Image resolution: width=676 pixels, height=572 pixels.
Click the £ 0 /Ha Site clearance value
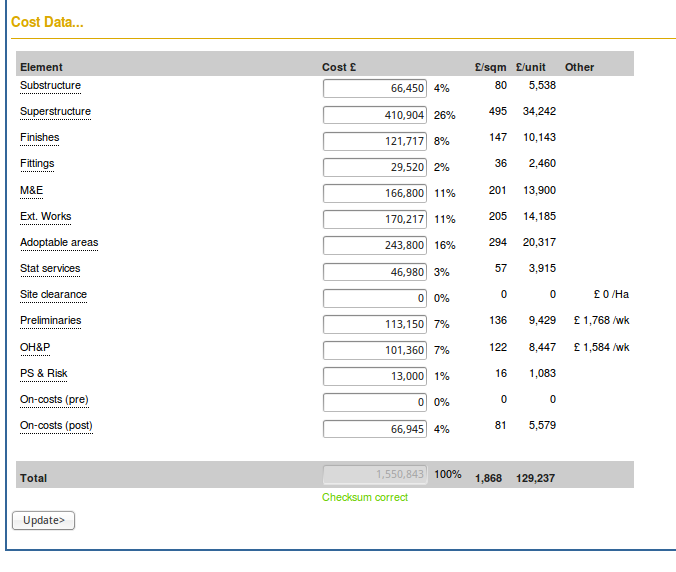click(x=611, y=294)
